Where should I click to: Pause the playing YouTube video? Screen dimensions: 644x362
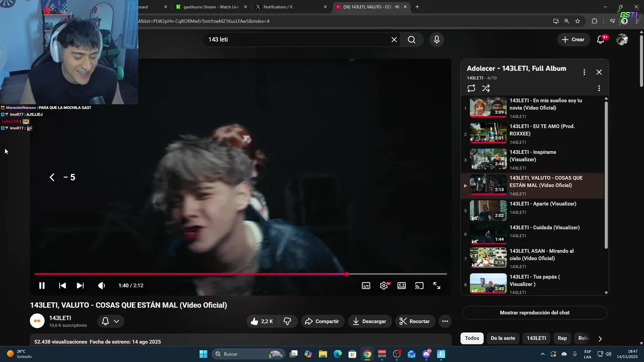(42, 286)
